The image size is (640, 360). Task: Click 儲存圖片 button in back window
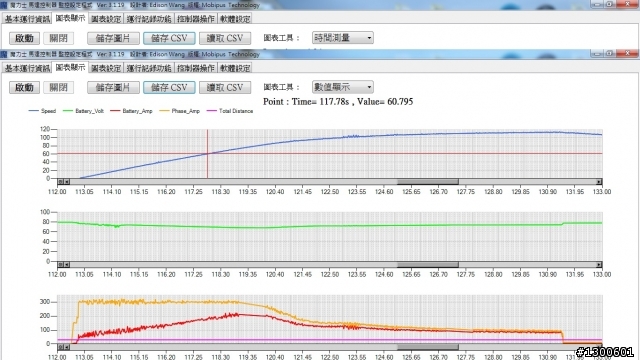[x=113, y=38]
